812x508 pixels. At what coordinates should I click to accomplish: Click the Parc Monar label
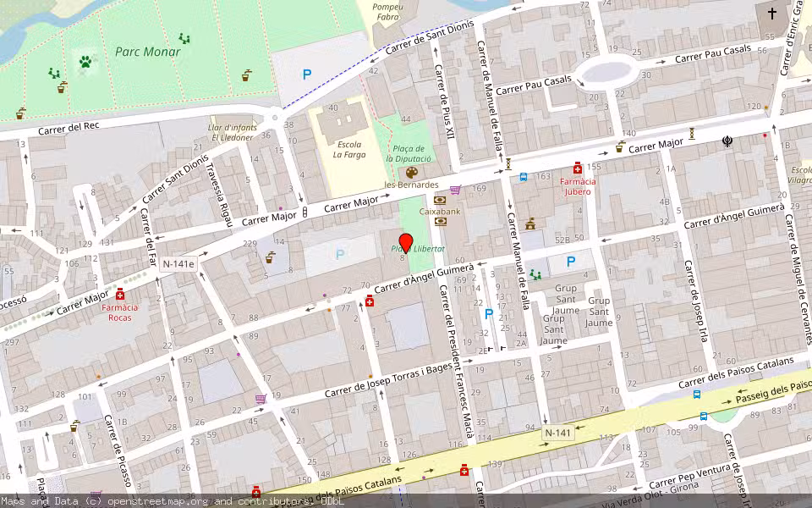point(147,52)
